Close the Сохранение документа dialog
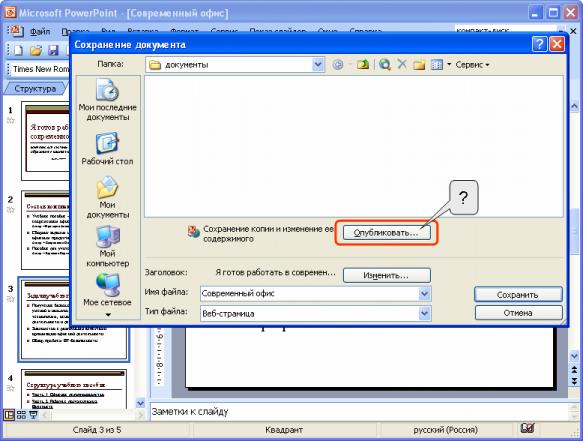Screen dimensions: 583x441 click(557, 45)
